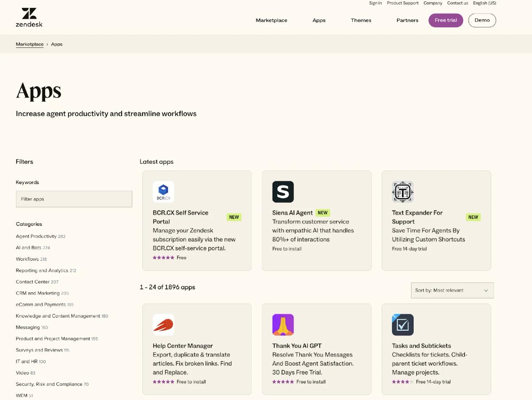Click the star rating on Help Center Manager
The height and width of the screenshot is (400, 532).
coord(164,382)
